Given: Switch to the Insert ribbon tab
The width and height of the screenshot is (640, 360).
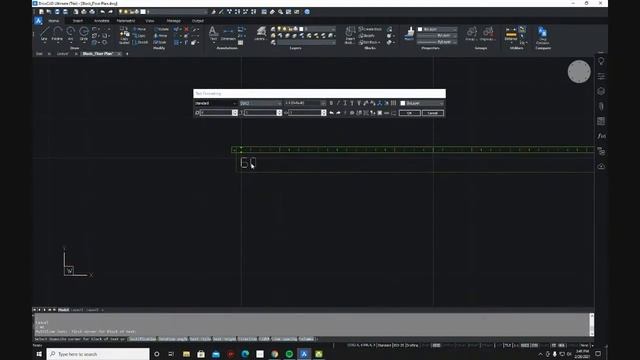Looking at the screenshot, I should pyautogui.click(x=78, y=21).
